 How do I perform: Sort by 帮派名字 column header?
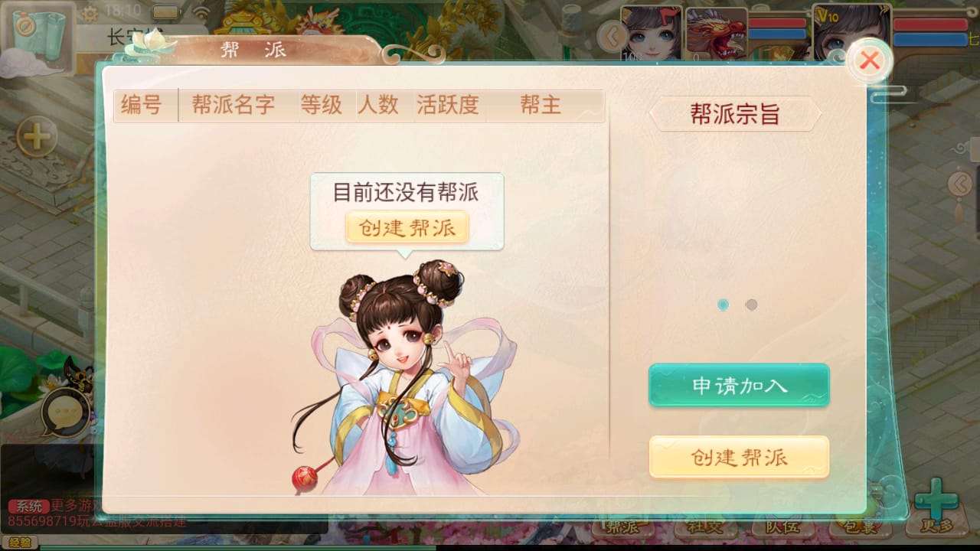[233, 106]
